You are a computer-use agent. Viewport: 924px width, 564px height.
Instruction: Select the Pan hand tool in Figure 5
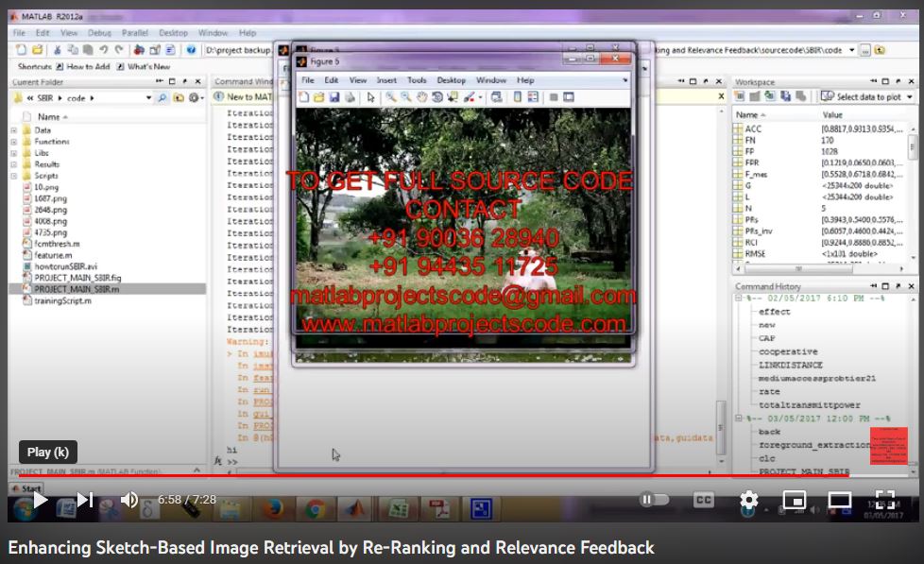[x=422, y=97]
